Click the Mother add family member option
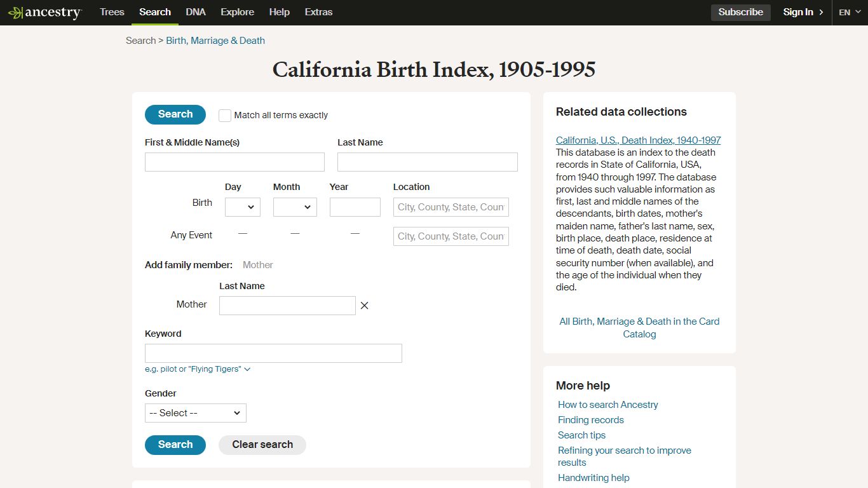Image resolution: width=868 pixels, height=488 pixels. pyautogui.click(x=258, y=265)
